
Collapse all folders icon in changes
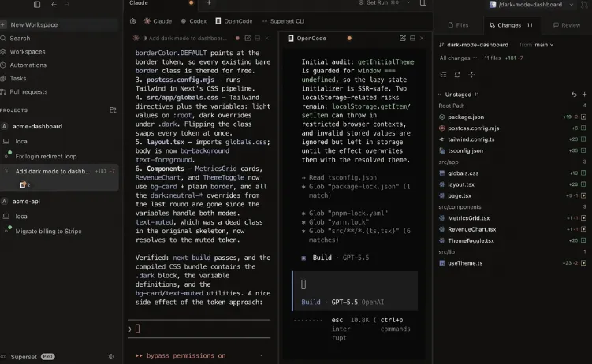(471, 75)
